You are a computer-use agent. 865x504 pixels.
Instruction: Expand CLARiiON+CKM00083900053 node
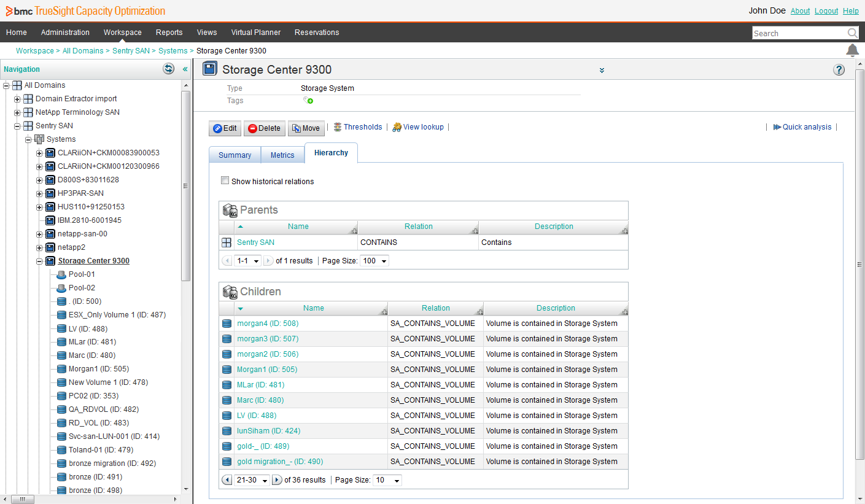pos(39,153)
